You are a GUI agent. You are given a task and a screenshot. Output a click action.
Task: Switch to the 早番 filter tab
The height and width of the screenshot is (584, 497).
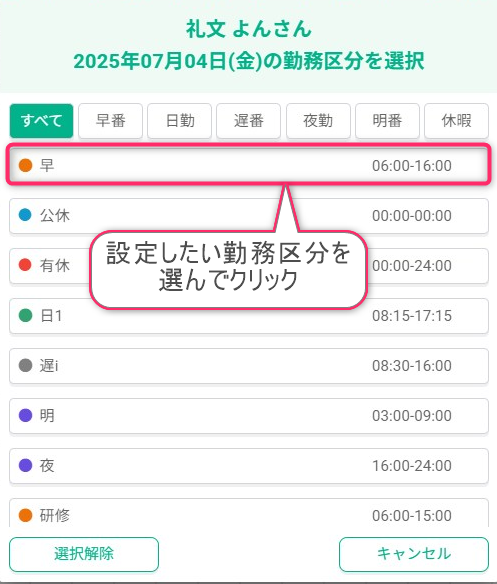111,121
